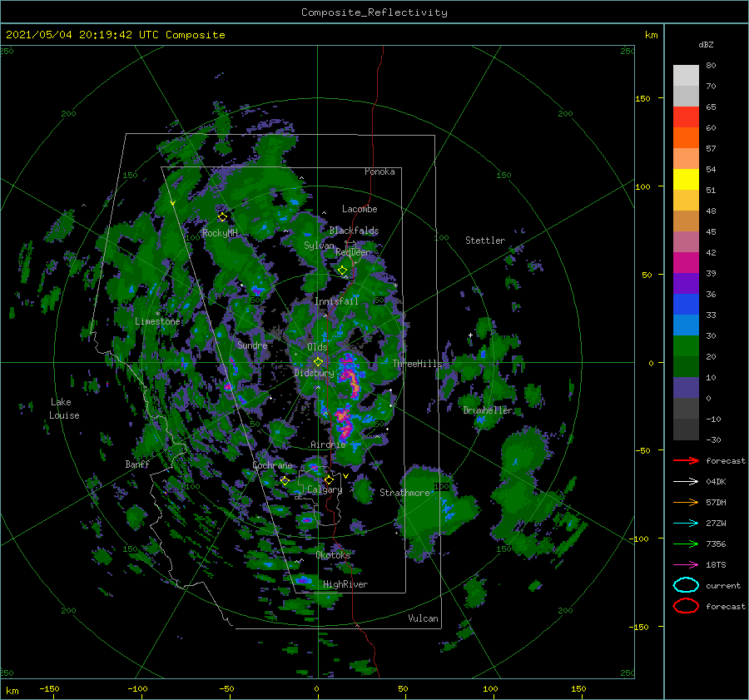
Task: Click the red forecast arrow in legend
Action: pos(686,460)
